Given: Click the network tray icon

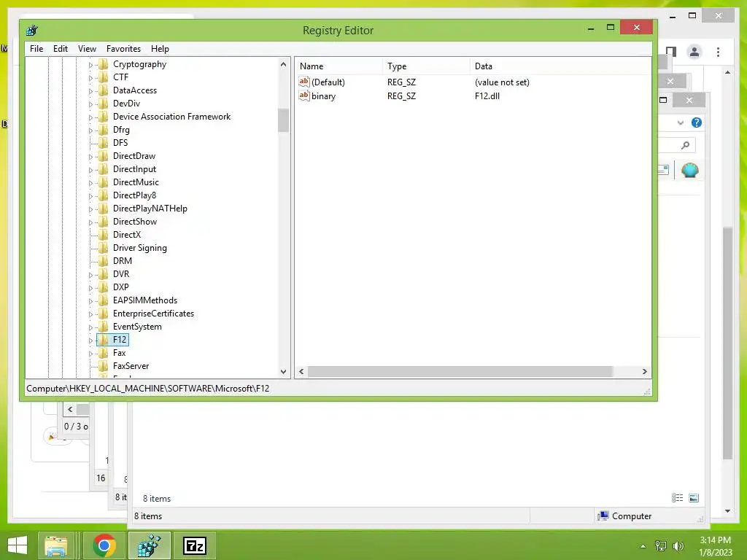Looking at the screenshot, I should point(661,545).
